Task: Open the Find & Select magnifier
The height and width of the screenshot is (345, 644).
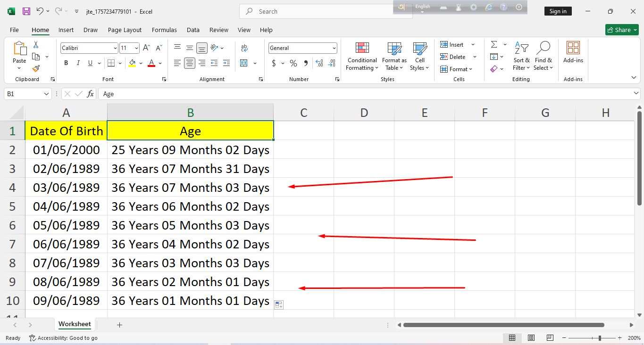Action: (x=543, y=49)
